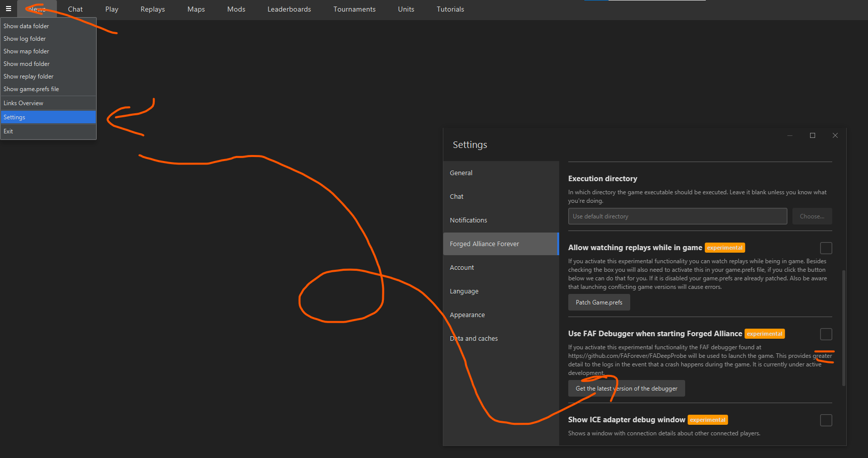The image size is (868, 458).
Task: Select Data and caches settings category
Action: [501, 338]
